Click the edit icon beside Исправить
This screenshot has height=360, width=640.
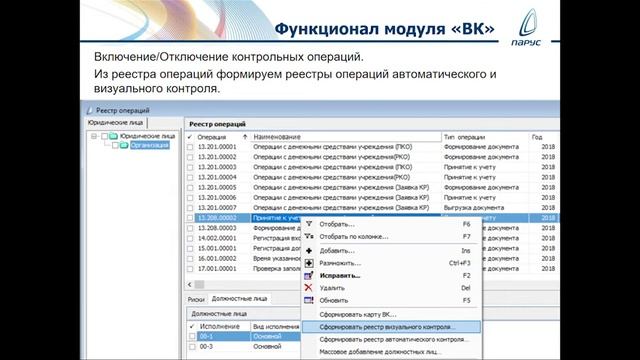tap(309, 276)
